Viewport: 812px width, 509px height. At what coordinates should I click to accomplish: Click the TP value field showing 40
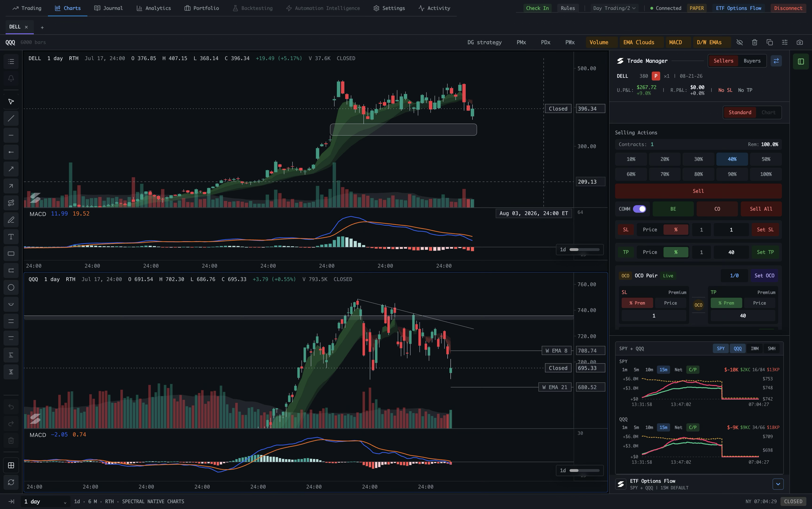click(731, 252)
